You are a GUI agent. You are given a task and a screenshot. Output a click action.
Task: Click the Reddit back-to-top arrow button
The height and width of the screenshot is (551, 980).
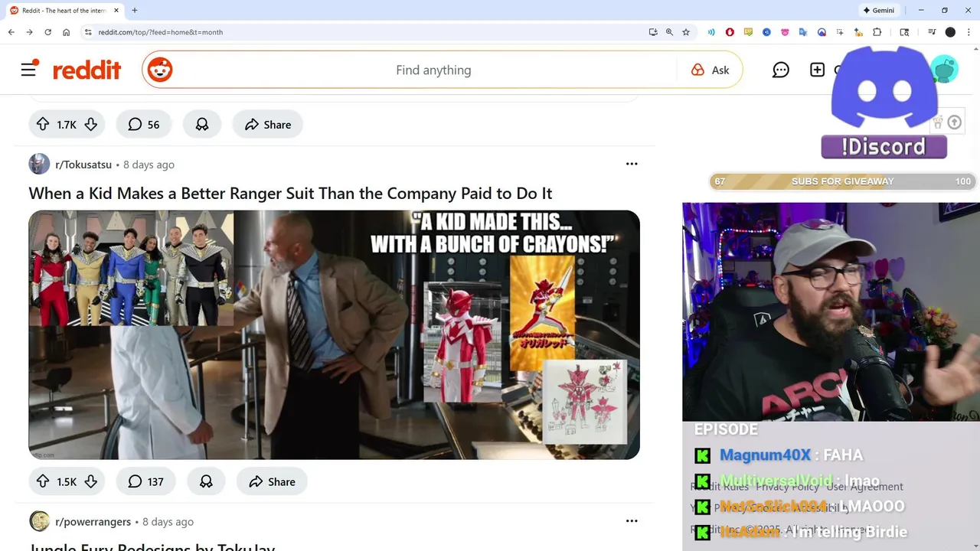click(954, 122)
